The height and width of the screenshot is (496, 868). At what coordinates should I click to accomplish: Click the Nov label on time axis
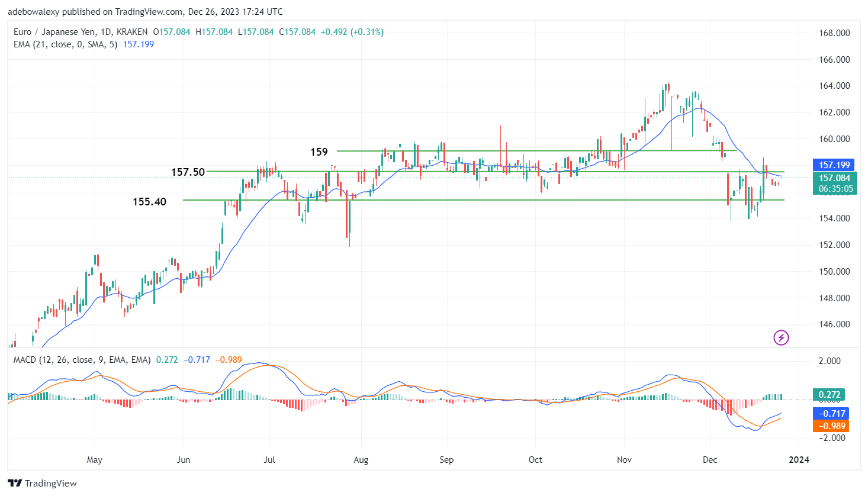(624, 460)
